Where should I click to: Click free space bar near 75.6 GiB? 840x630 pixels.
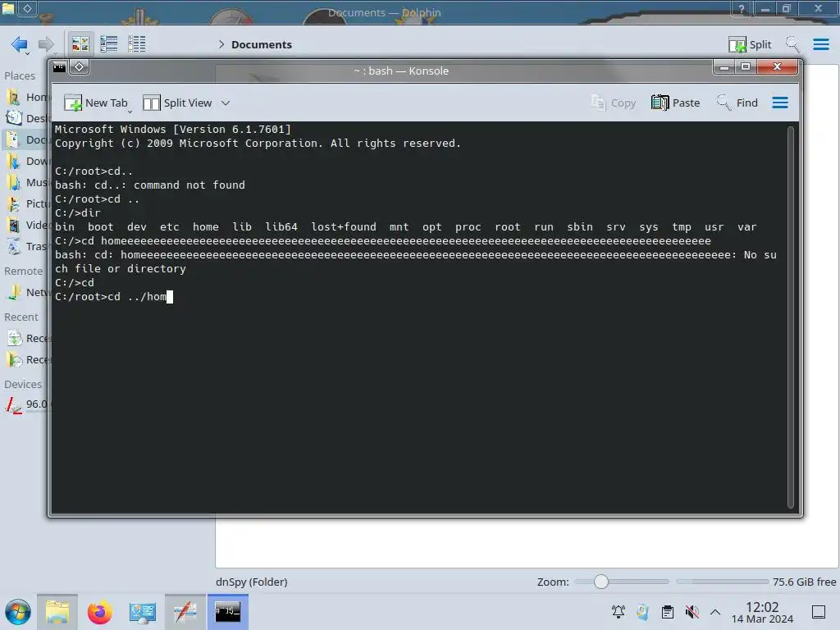click(x=722, y=582)
